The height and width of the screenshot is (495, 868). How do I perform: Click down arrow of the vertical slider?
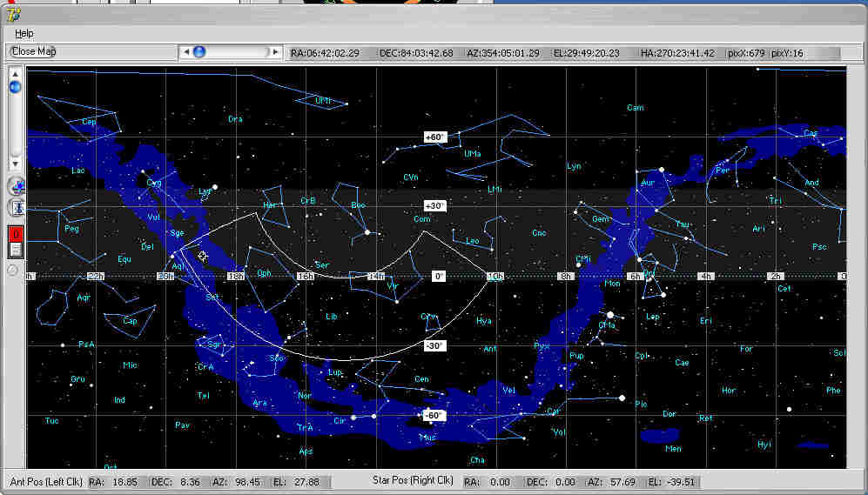15,164
